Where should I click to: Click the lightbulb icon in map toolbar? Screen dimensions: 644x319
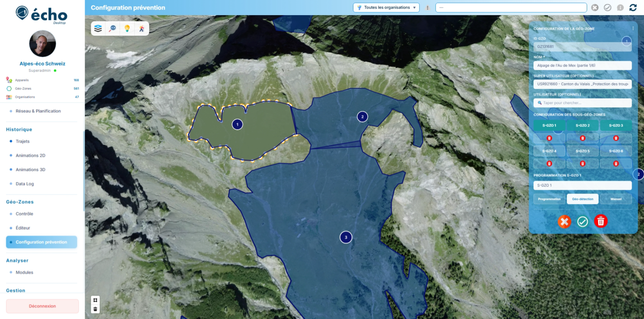tap(127, 29)
